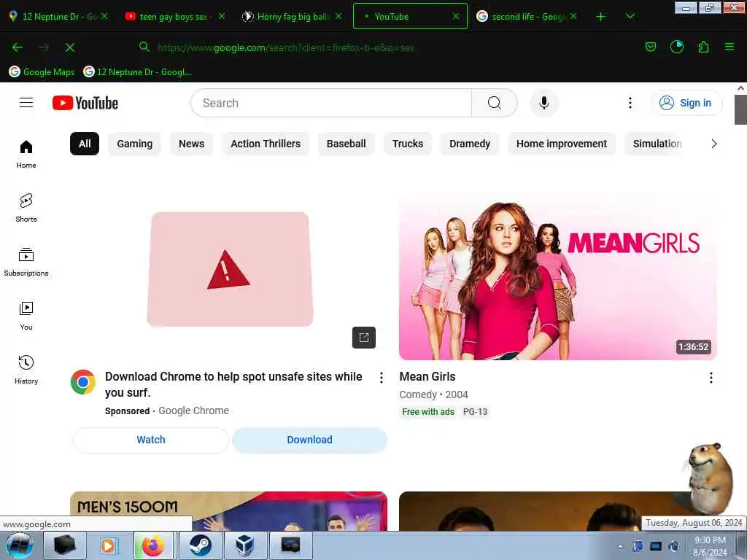Viewport: 747px width, 560px height.
Task: Open the Mean Girls three-dot options
Action: click(711, 378)
